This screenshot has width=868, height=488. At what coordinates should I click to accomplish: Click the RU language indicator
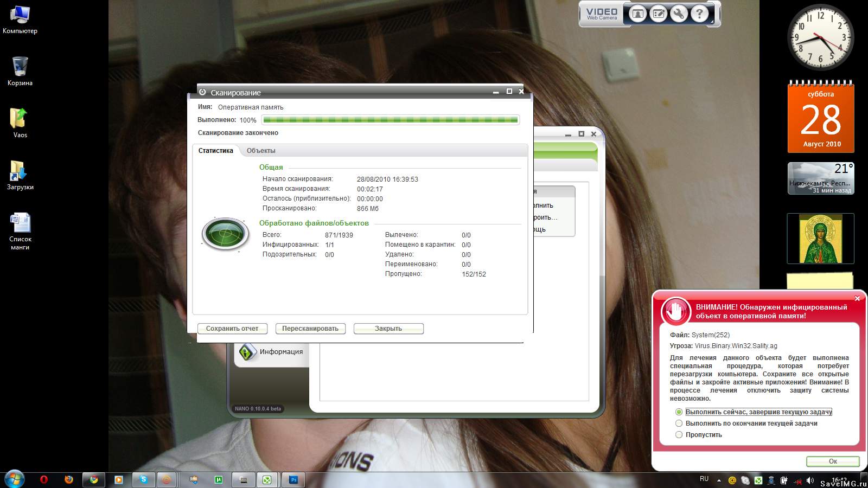pyautogui.click(x=704, y=479)
